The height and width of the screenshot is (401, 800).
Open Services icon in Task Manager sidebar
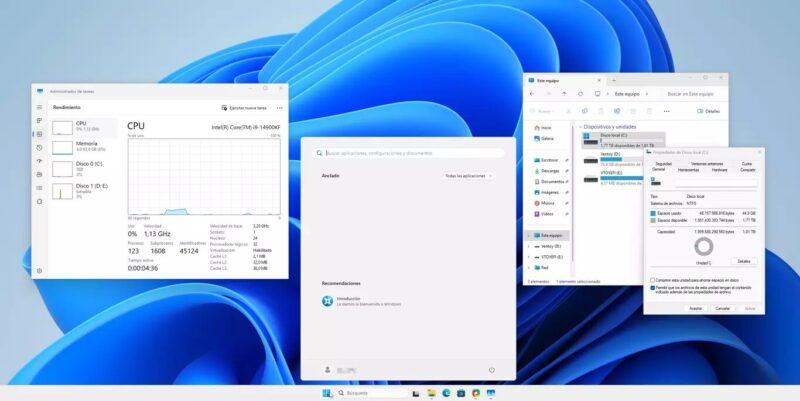(x=39, y=202)
